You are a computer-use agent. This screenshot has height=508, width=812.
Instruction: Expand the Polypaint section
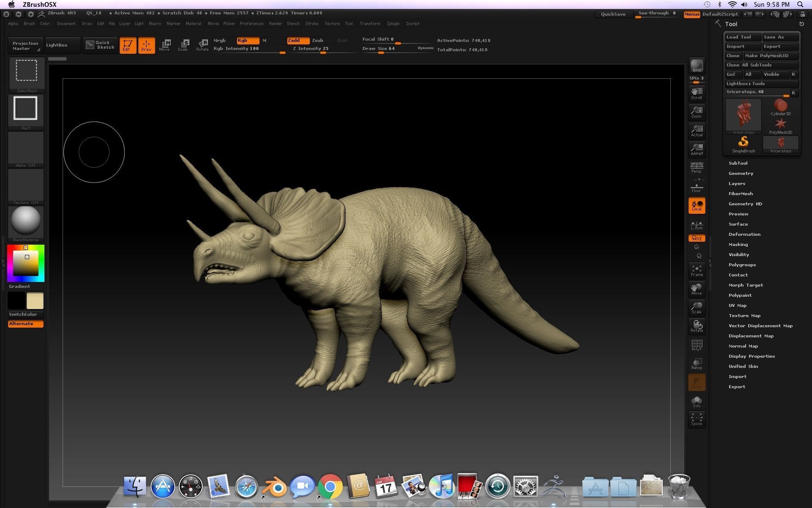point(740,295)
